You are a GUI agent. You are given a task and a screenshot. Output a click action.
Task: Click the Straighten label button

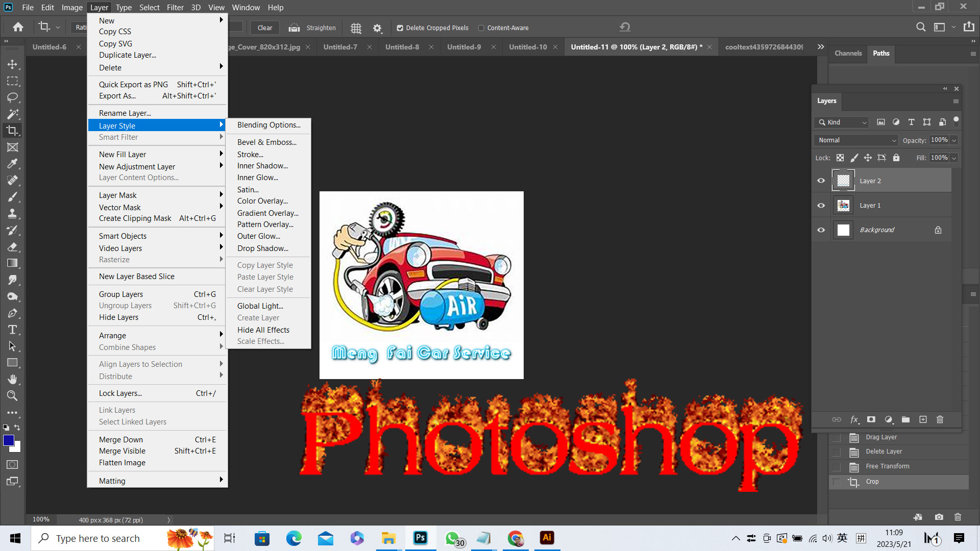(x=321, y=28)
